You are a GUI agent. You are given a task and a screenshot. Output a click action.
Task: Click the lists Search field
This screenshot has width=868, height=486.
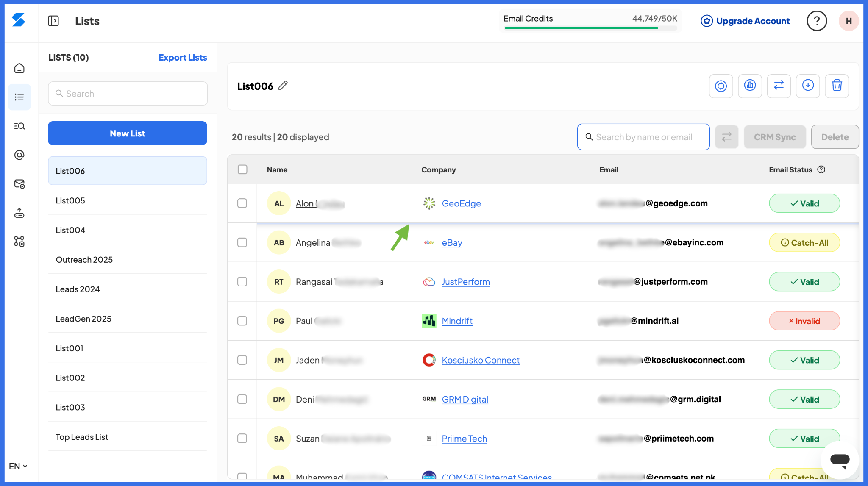pyautogui.click(x=128, y=94)
